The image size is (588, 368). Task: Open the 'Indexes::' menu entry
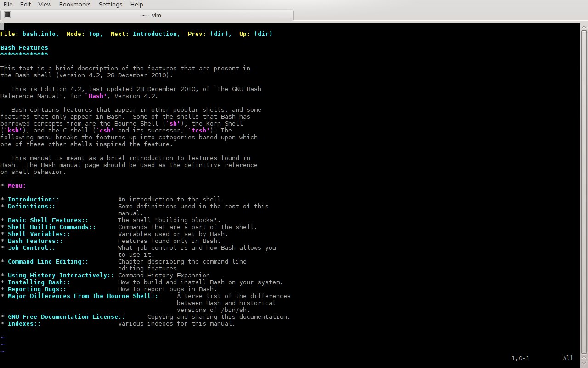click(x=24, y=323)
